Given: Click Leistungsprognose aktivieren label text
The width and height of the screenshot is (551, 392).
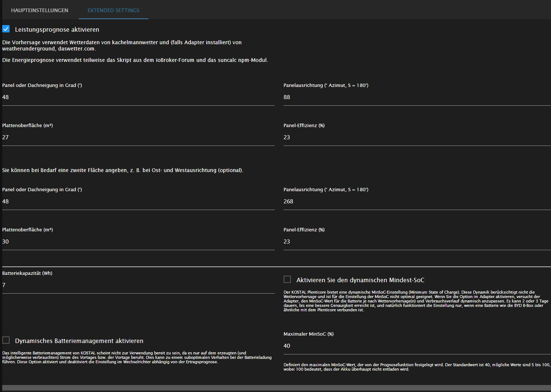Looking at the screenshot, I should (x=57, y=29).
